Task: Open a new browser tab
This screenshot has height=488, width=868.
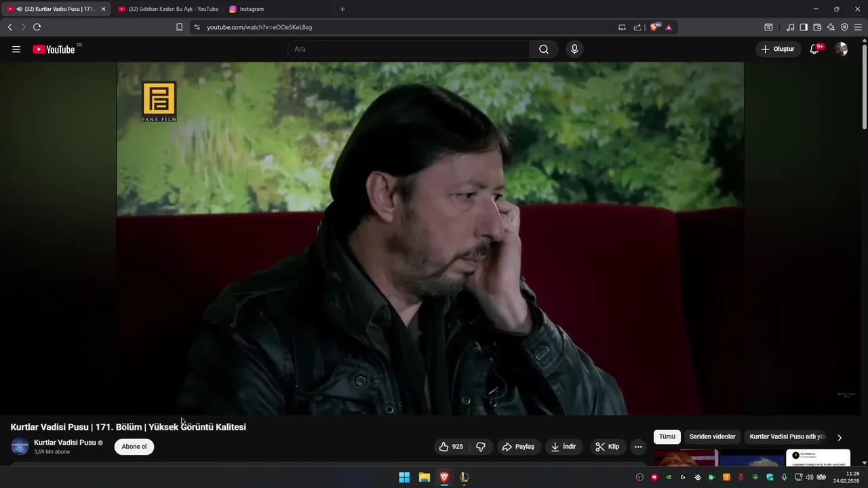Action: (342, 9)
